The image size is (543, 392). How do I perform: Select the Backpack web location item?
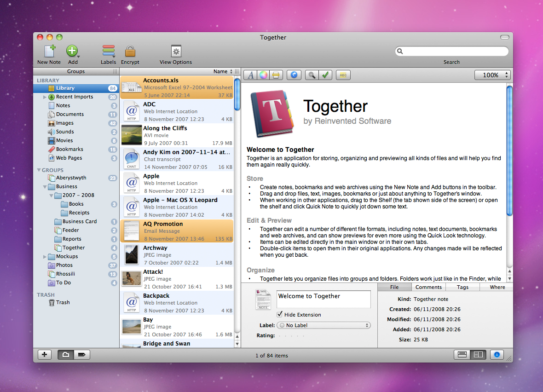177,303
